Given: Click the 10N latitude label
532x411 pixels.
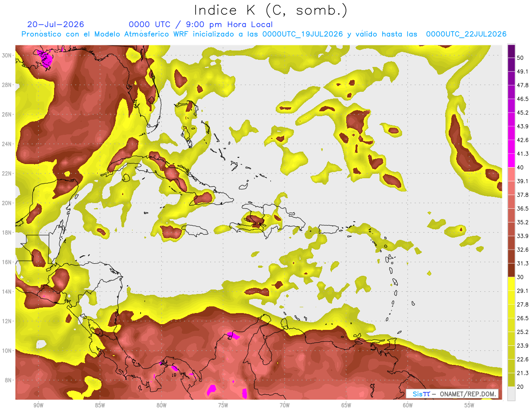Looking at the screenshot, I should [7, 350].
